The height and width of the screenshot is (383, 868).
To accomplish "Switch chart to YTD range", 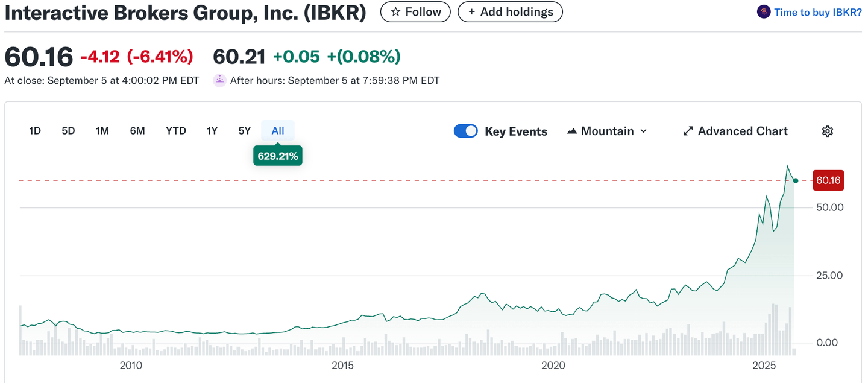I will 176,131.
